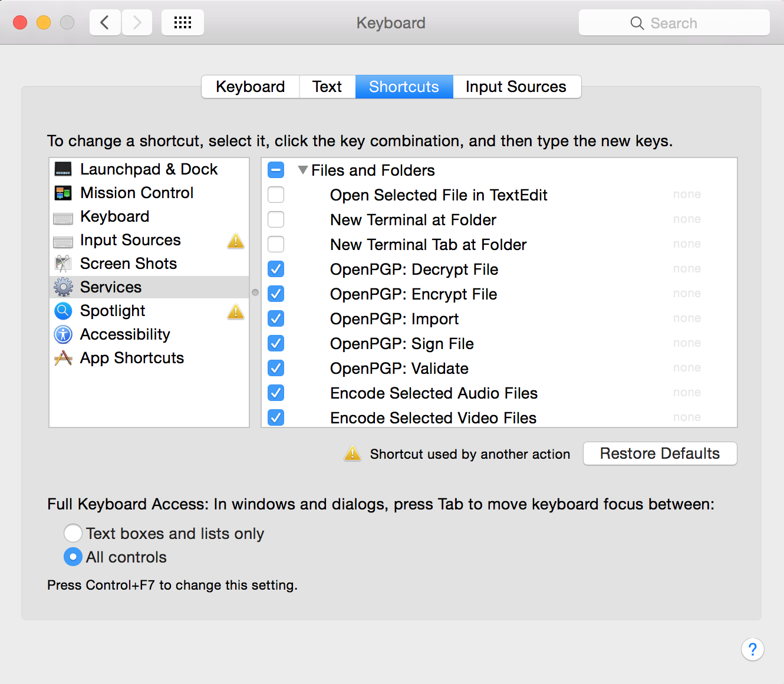Viewport: 784px width, 684px height.
Task: Click the Mission Control icon in sidebar
Action: point(63,193)
